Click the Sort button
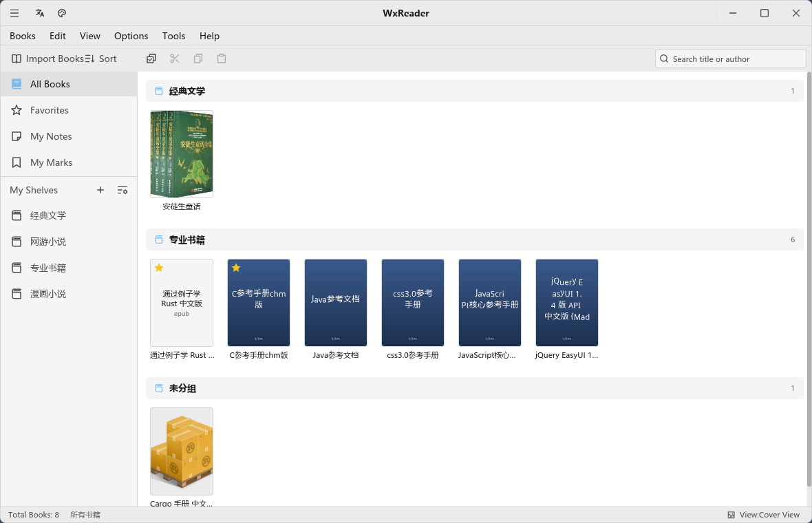The height and width of the screenshot is (523, 812). click(101, 58)
